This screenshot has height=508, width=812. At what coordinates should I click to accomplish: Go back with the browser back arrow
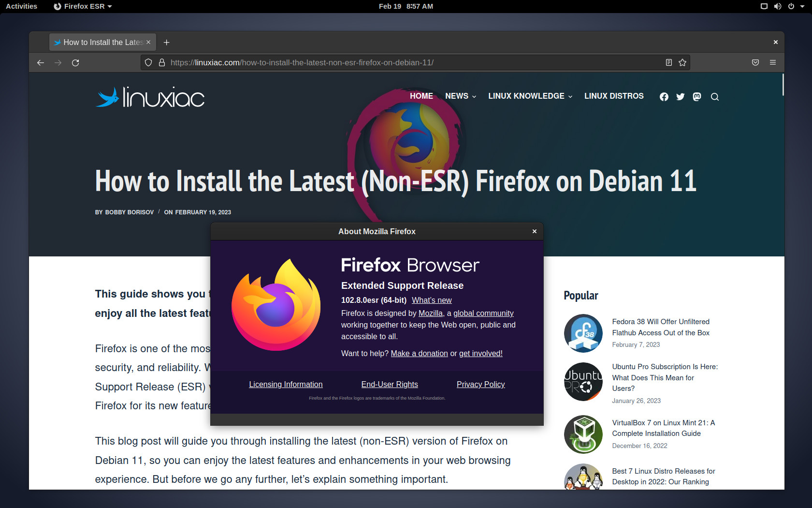(41, 63)
